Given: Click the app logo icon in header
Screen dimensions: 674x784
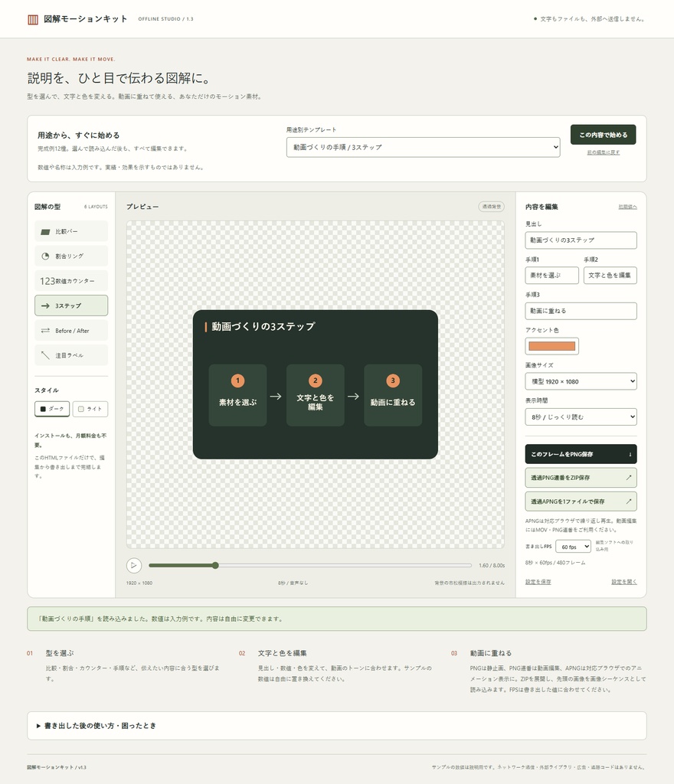Looking at the screenshot, I should [33, 19].
